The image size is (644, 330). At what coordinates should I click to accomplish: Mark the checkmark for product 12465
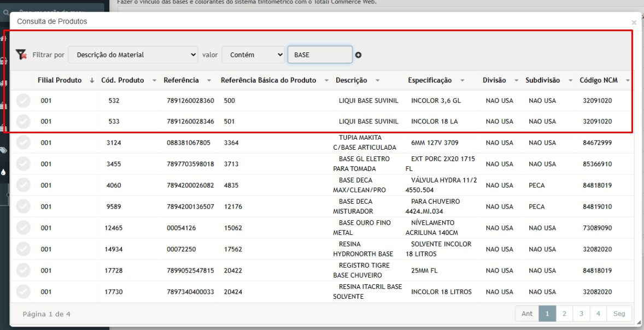point(24,228)
